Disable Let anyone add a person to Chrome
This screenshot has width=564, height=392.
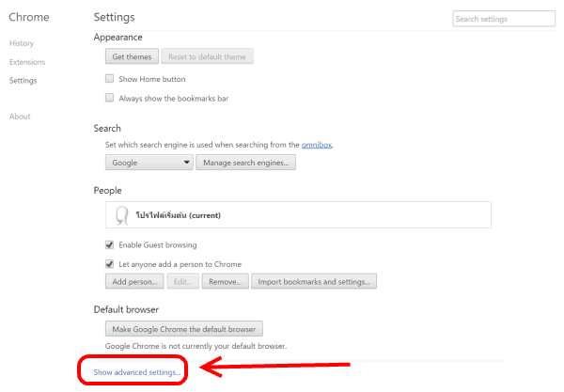[110, 264]
